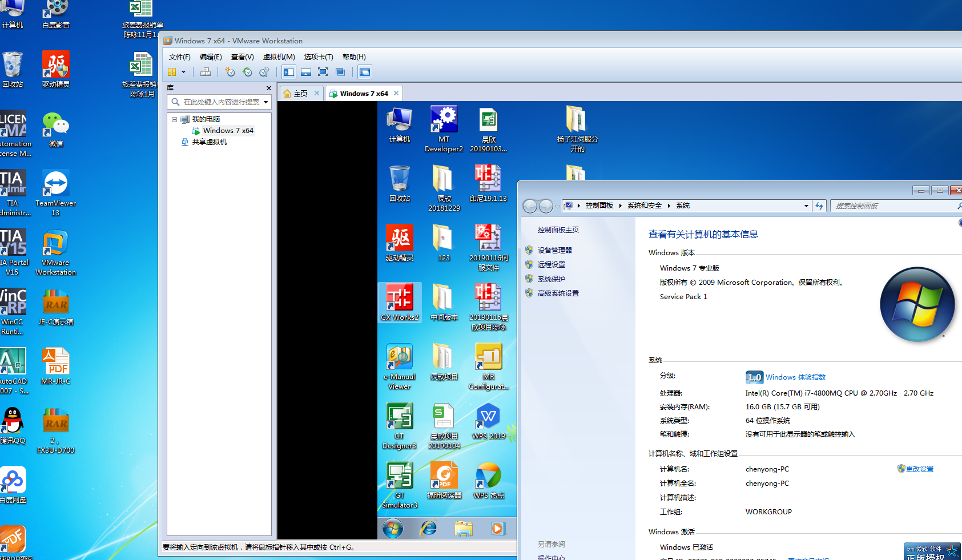Click the 设备管理器 link

click(554, 250)
